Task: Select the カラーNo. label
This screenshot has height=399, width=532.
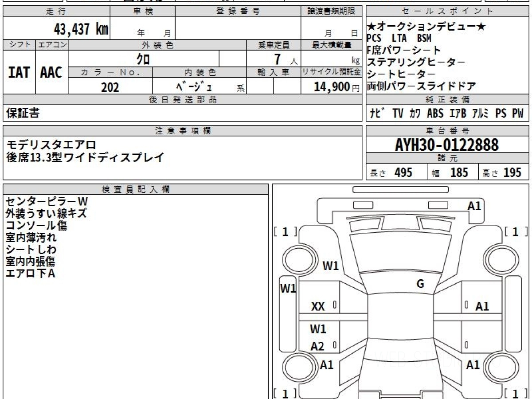Action: pyautogui.click(x=110, y=72)
